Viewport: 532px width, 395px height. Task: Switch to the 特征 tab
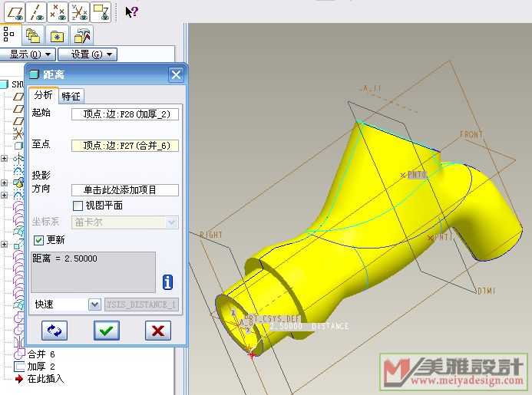tap(71, 96)
